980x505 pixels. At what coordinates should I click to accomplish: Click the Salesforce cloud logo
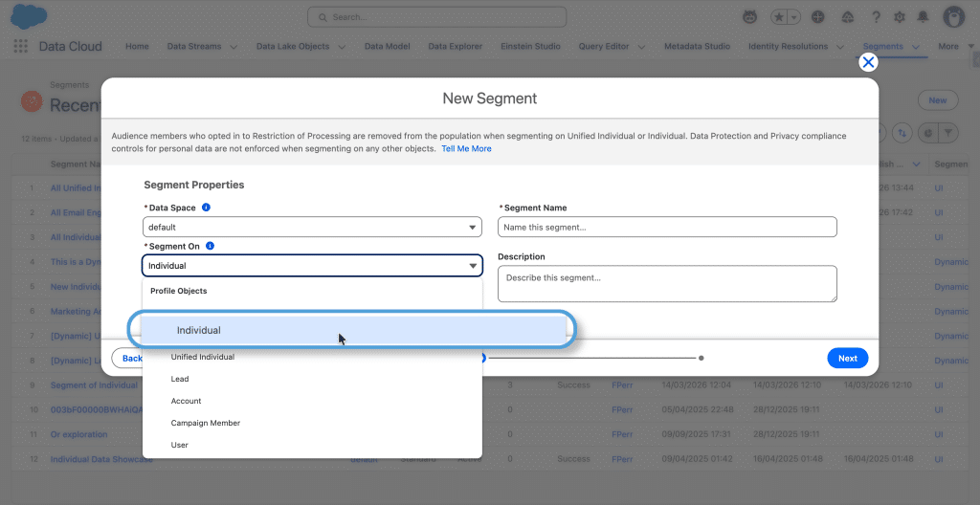coord(30,16)
